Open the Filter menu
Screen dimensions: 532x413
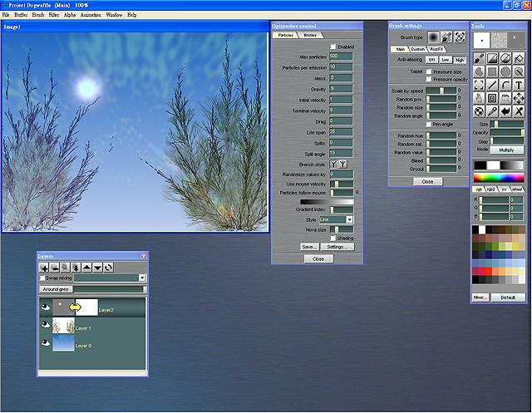click(x=53, y=15)
